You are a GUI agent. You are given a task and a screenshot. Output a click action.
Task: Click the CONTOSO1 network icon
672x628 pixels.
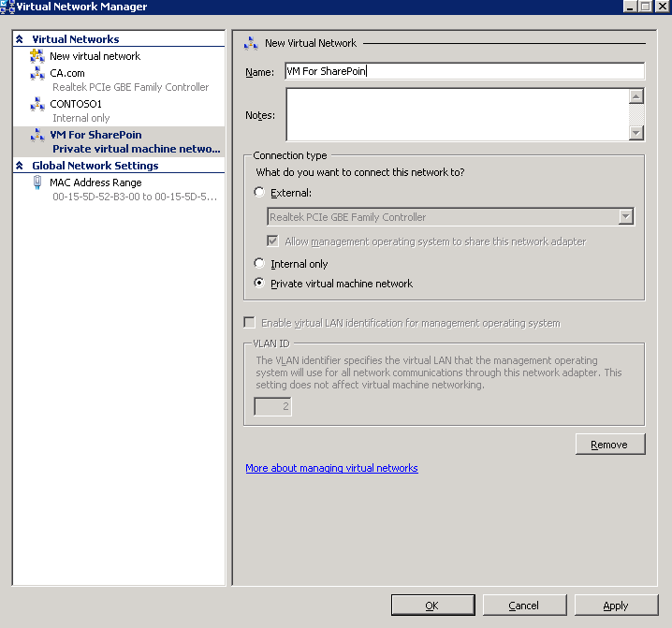pyautogui.click(x=37, y=104)
